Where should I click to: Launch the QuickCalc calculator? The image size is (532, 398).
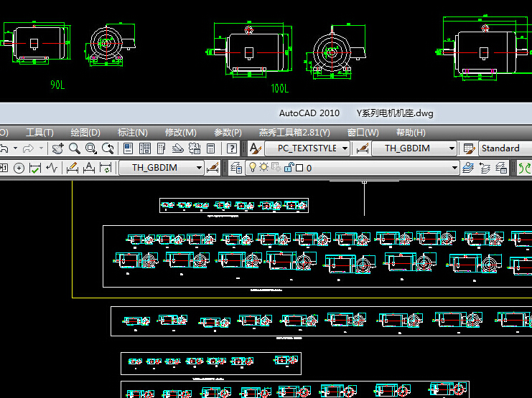[210, 148]
